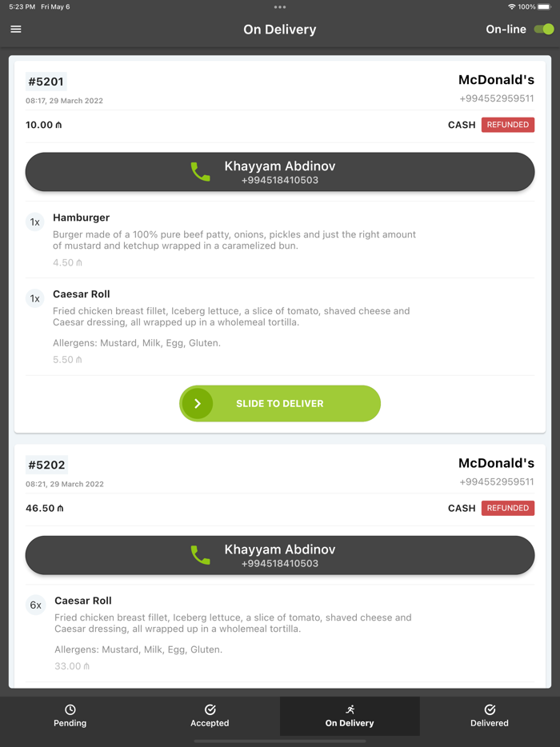Screen dimensions: 560x747
Task: Open the hamburger navigation menu
Action: (16, 29)
